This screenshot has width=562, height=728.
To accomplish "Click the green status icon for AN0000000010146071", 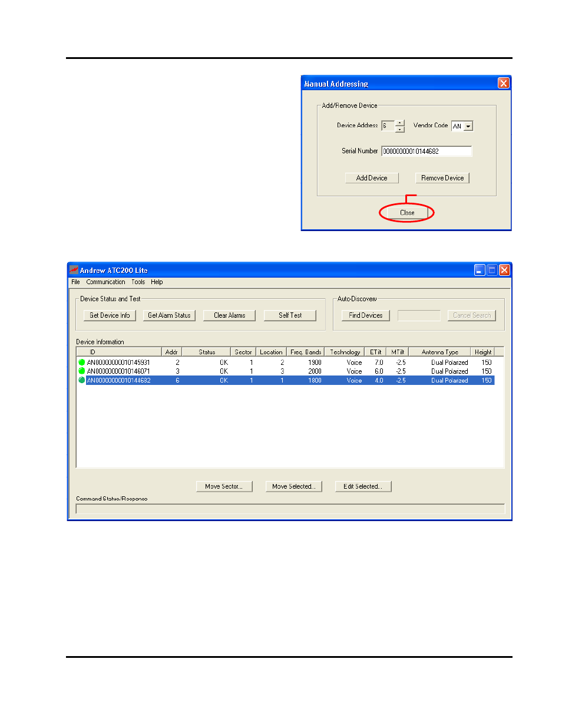I will 82,371.
